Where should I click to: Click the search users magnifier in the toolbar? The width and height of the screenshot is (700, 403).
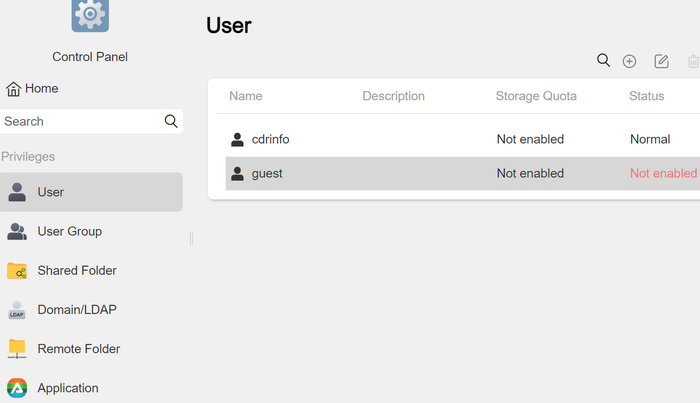[603, 61]
